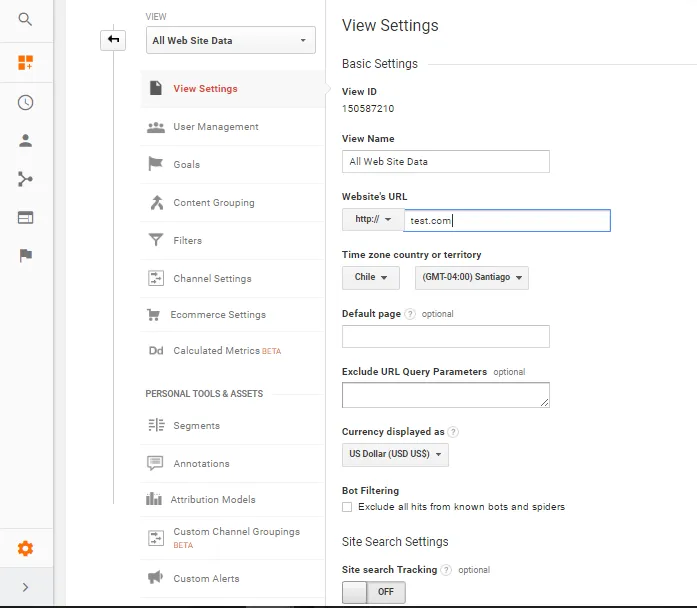Click the search magnifier icon in sidebar

point(25,19)
